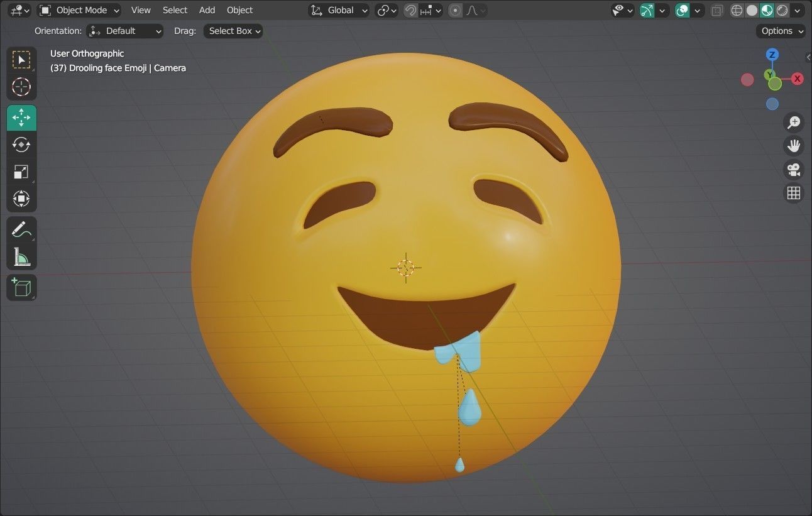Viewport: 812px width, 516px height.
Task: Activate the Rotate tool
Action: [21, 145]
